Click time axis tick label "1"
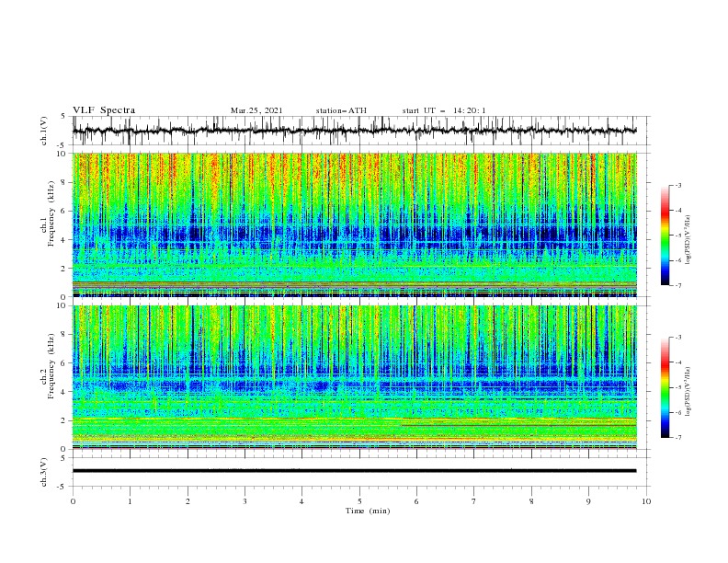This screenshot has width=728, height=563. pos(130,501)
